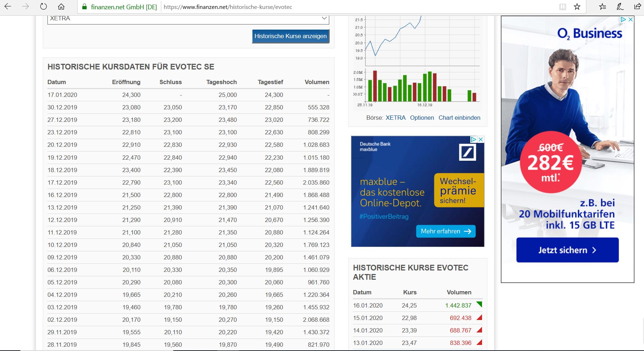644x351 pixels.
Task: Open AdChoices info on maxblue ad
Action: 473,139
